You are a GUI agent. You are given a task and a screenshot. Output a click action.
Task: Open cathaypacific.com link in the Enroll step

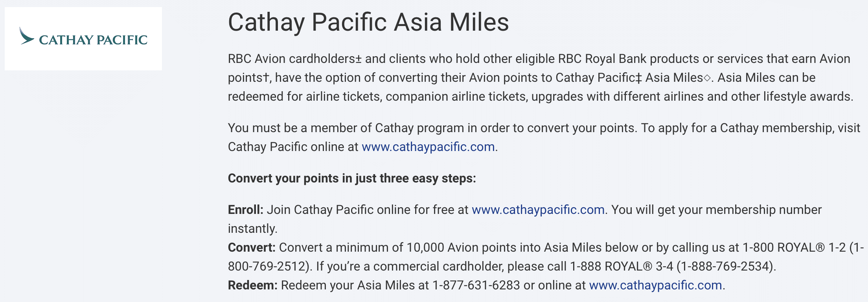[538, 210]
